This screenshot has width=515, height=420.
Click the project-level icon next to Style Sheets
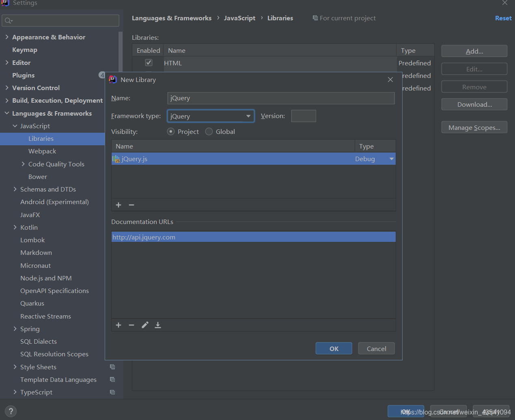point(112,367)
